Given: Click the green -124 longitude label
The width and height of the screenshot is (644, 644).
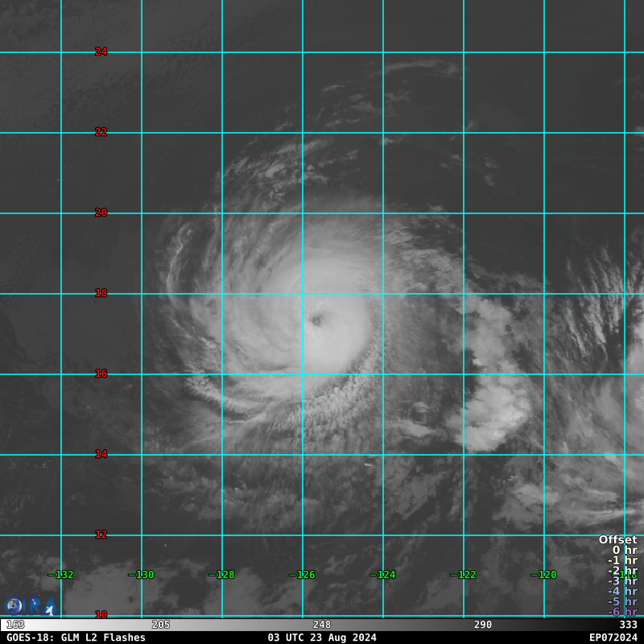Looking at the screenshot, I should (x=383, y=575).
